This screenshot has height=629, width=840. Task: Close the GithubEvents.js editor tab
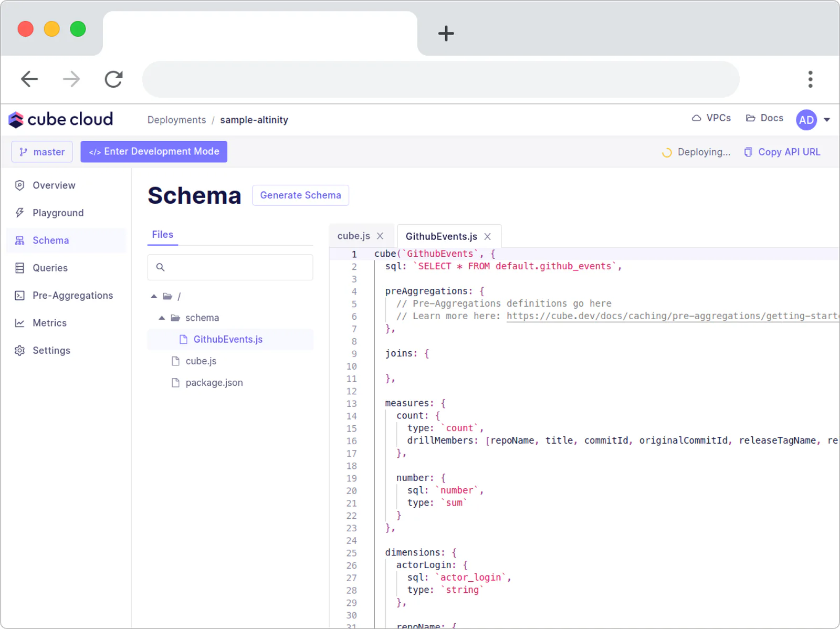(487, 236)
